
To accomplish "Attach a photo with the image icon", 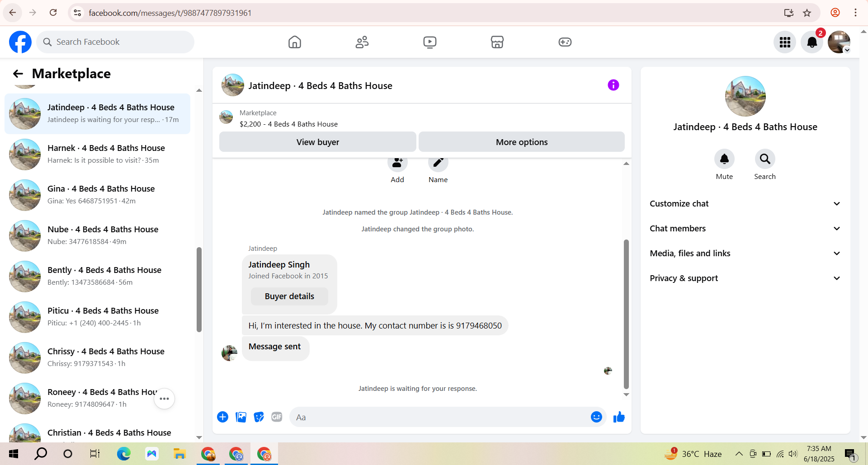I will [241, 417].
